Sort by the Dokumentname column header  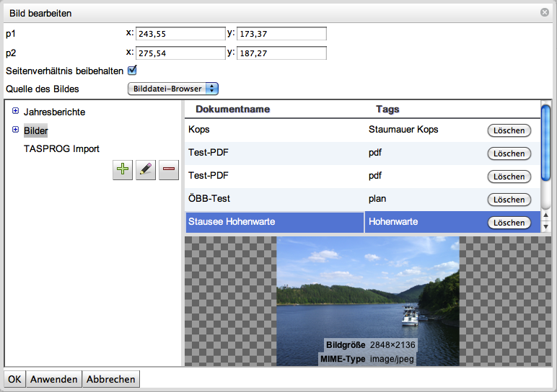(x=232, y=110)
